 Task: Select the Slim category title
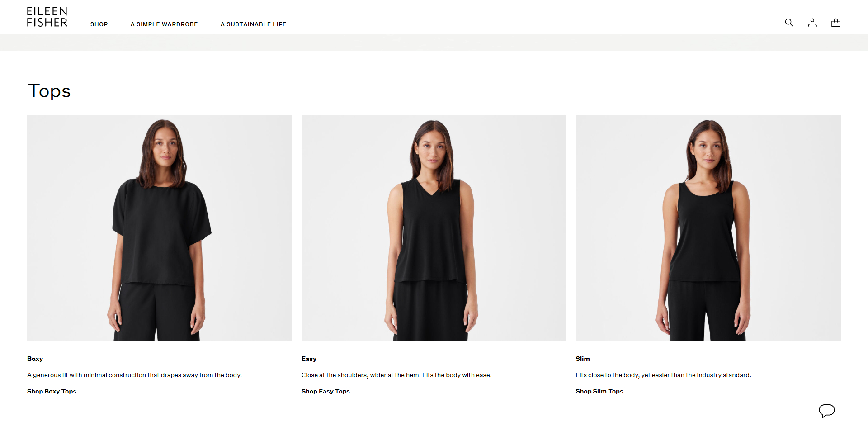pos(583,359)
